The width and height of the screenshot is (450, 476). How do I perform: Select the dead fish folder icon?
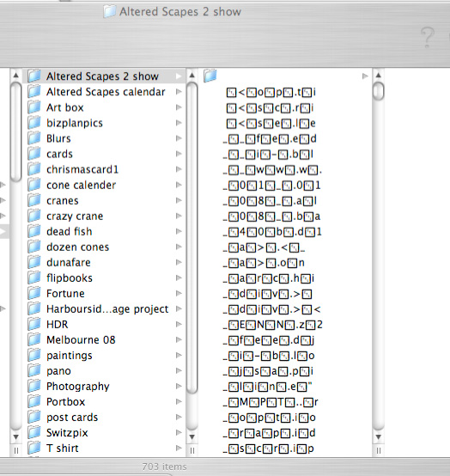34,231
